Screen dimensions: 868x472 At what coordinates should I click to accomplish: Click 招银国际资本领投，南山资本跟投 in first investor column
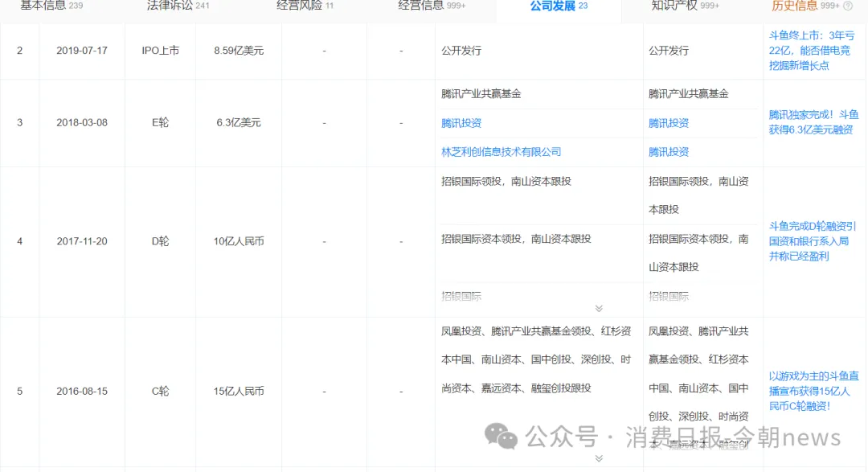tap(516, 239)
